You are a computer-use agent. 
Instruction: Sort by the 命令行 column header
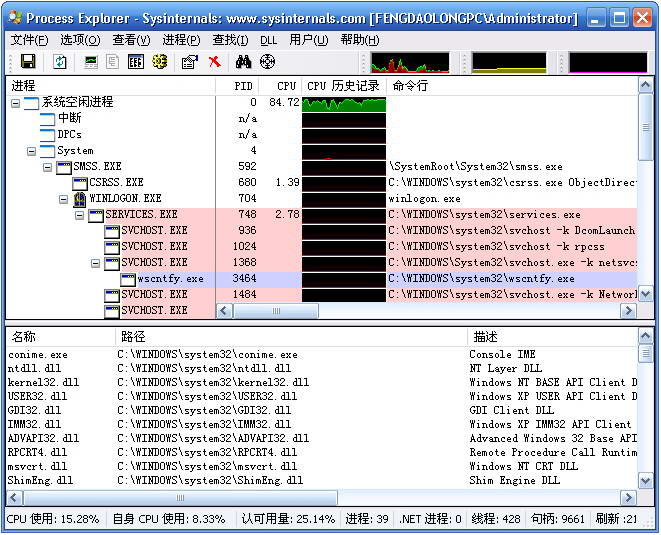(512, 86)
